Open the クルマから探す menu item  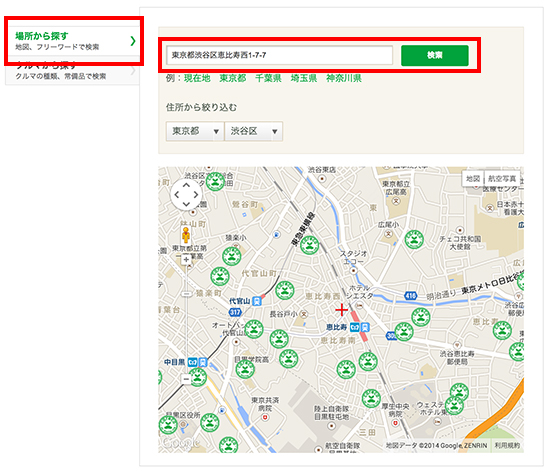click(72, 70)
